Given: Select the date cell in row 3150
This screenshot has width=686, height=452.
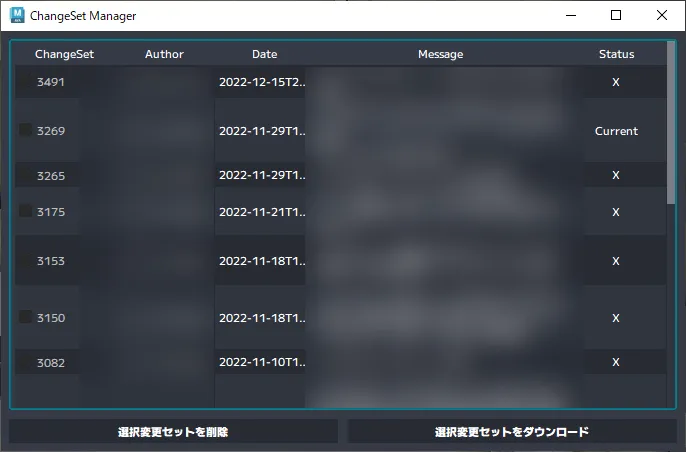Looking at the screenshot, I should (260, 318).
